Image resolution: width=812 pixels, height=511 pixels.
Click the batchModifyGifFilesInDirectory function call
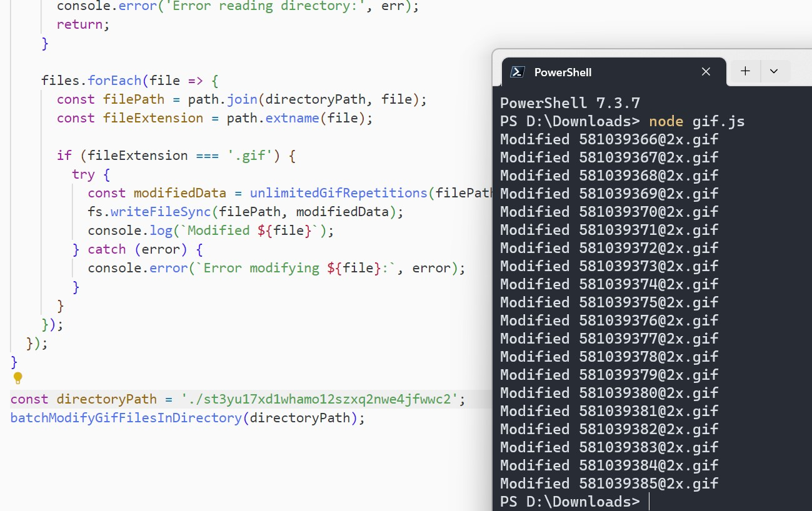(x=125, y=418)
